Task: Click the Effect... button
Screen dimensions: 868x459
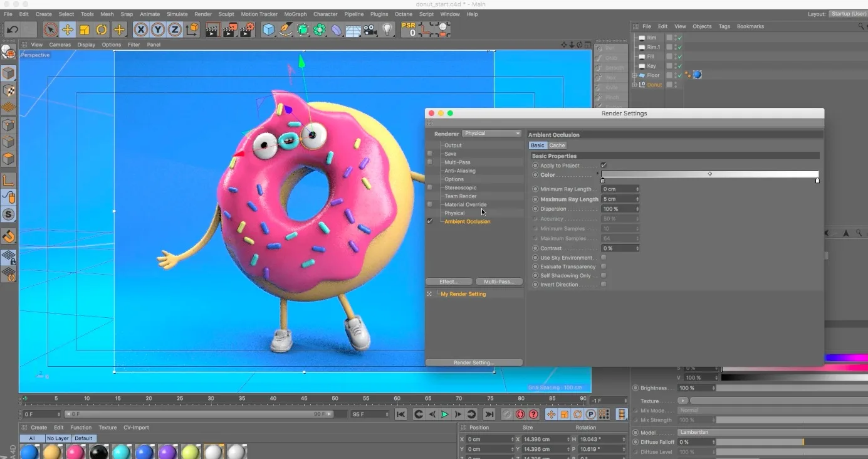Action: click(448, 282)
